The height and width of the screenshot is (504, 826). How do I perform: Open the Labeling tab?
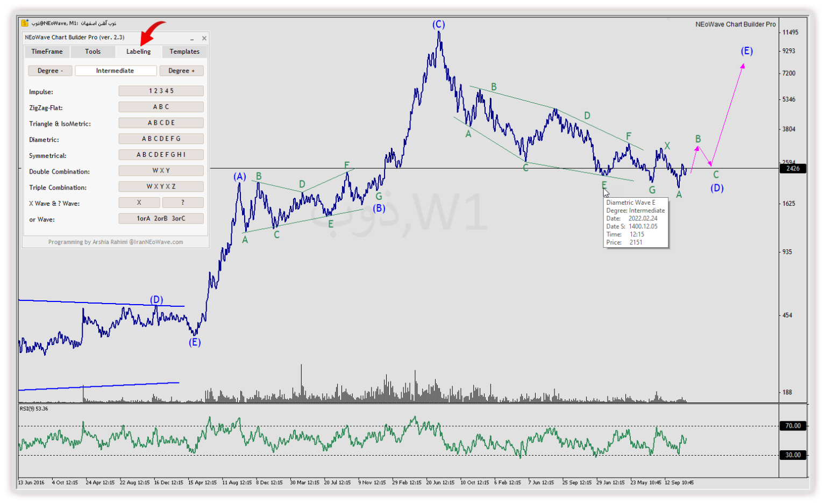138,52
